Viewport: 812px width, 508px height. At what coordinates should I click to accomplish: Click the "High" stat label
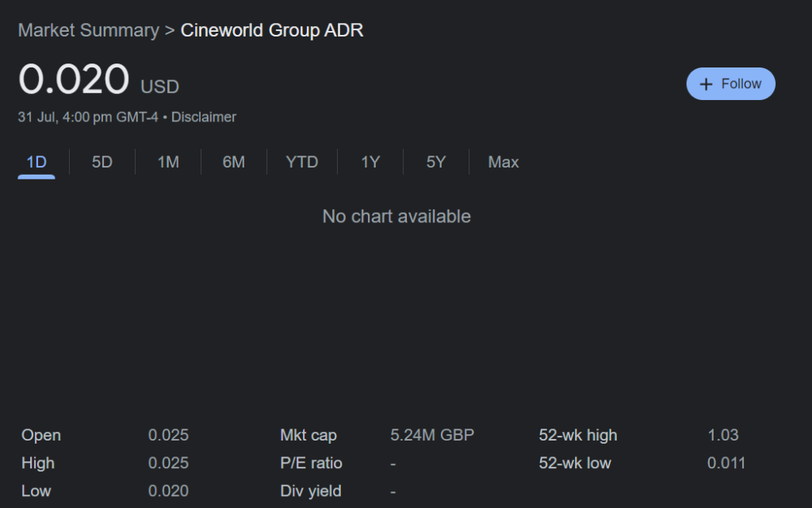click(38, 463)
